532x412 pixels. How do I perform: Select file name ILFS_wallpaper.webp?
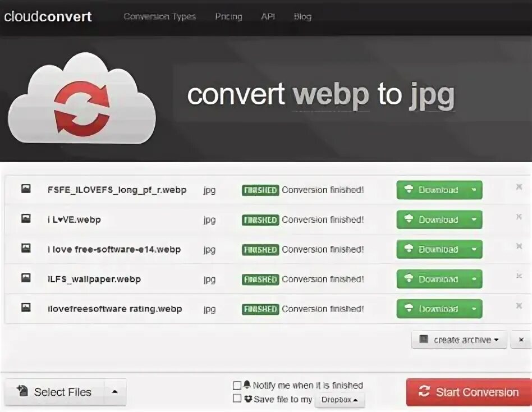pos(94,280)
